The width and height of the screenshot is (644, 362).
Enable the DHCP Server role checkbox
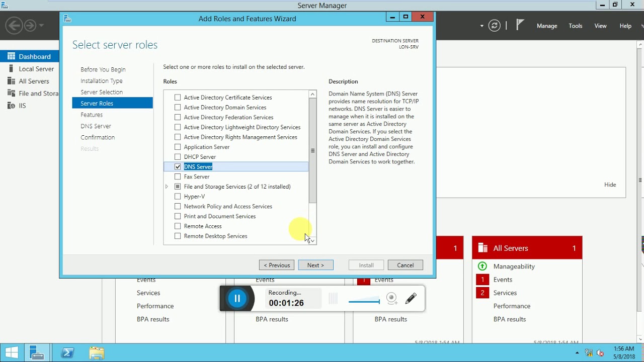pos(178,157)
